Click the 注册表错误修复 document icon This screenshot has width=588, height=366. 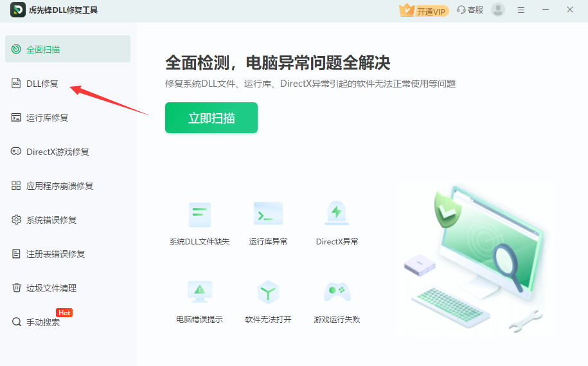[16, 254]
